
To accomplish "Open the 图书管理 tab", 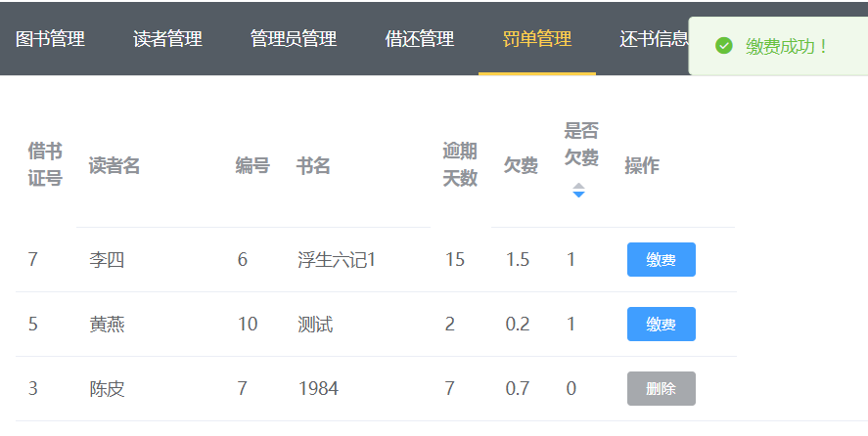I will (50, 39).
